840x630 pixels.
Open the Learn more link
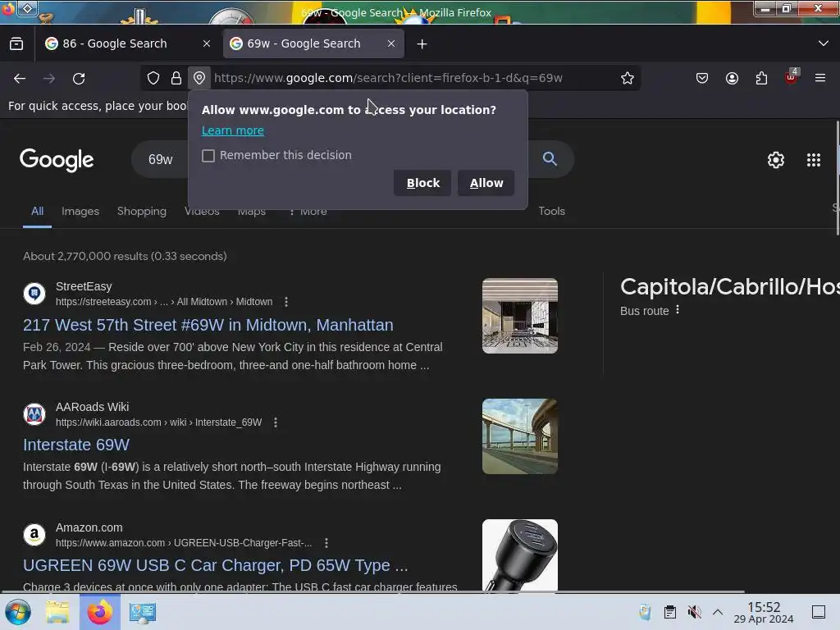click(x=232, y=130)
